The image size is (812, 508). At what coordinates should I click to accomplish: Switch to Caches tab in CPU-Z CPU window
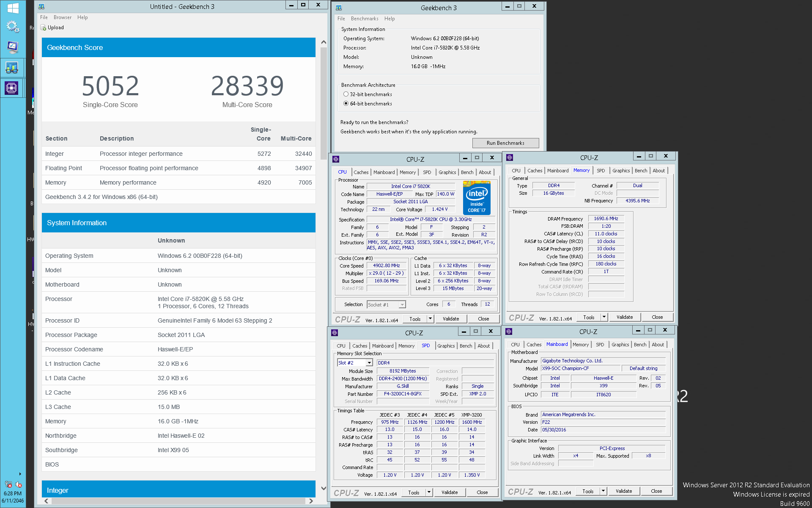(361, 172)
